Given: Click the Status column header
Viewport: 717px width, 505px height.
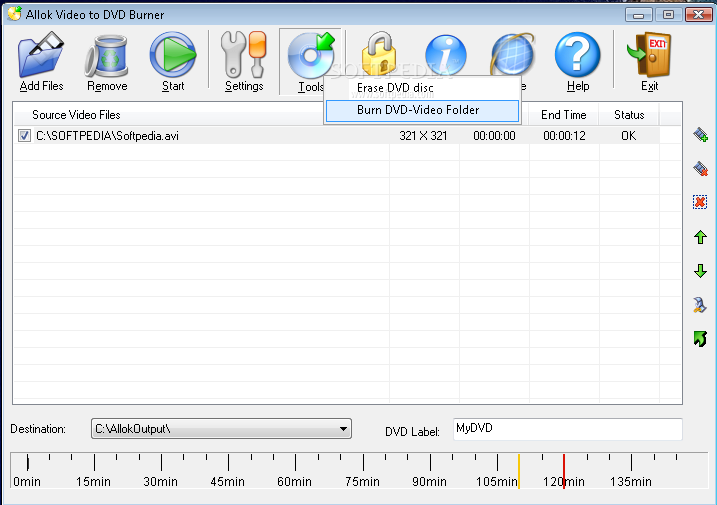Looking at the screenshot, I should pyautogui.click(x=629, y=115).
